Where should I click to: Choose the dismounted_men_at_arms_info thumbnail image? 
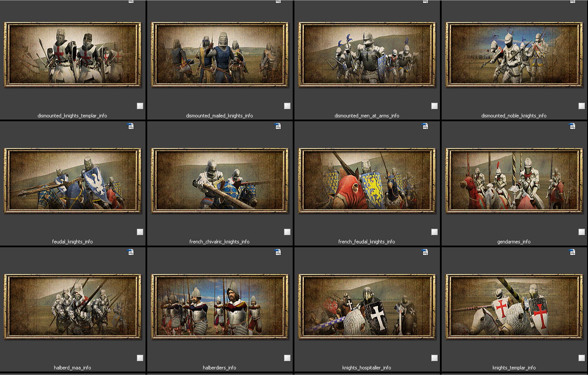click(x=367, y=55)
